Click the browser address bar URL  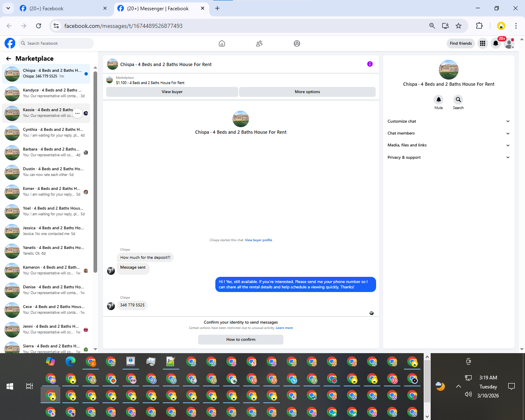123,26
